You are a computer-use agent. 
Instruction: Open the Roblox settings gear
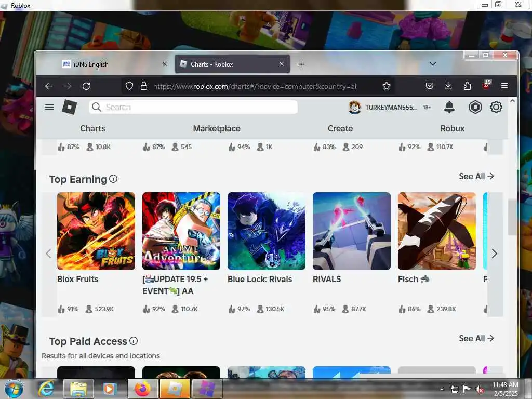496,107
